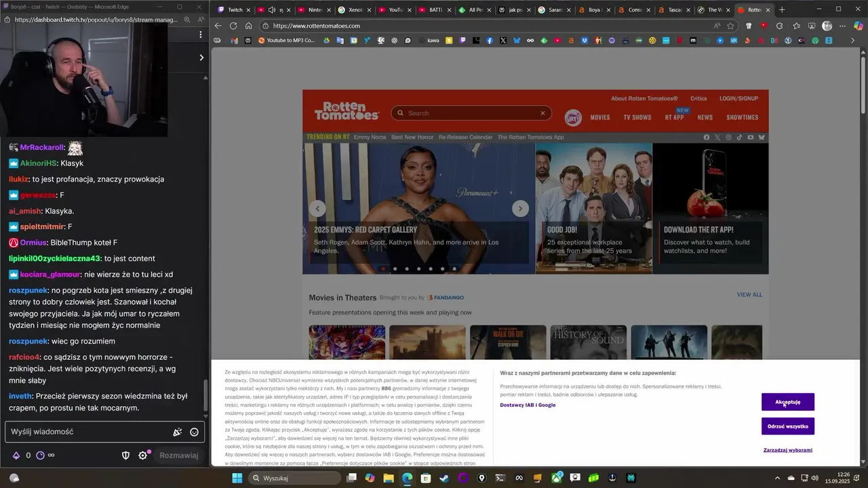The width and height of the screenshot is (868, 488).
Task: Open SHOWTIMES navigation item
Action: point(743,117)
